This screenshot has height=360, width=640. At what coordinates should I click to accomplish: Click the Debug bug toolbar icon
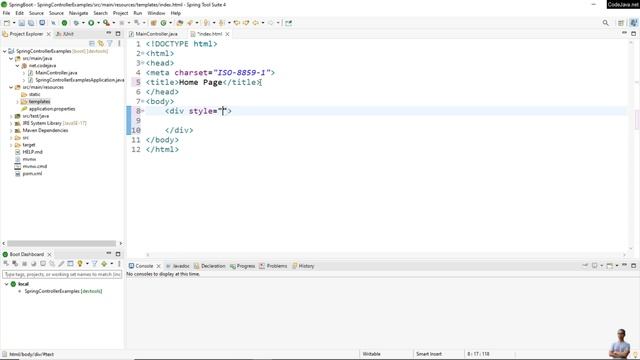coord(76,23)
